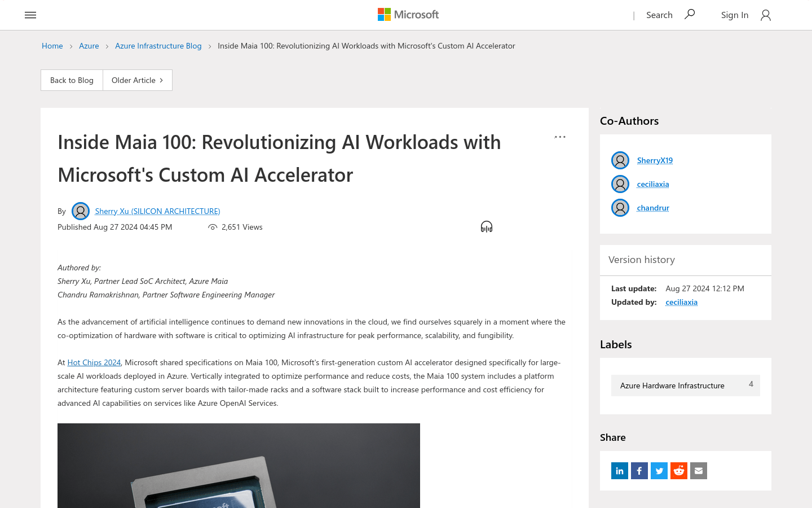Open Sherry Xu (SILICON ARCHITECTURE) profile link
This screenshot has height=508, width=812.
(x=157, y=211)
